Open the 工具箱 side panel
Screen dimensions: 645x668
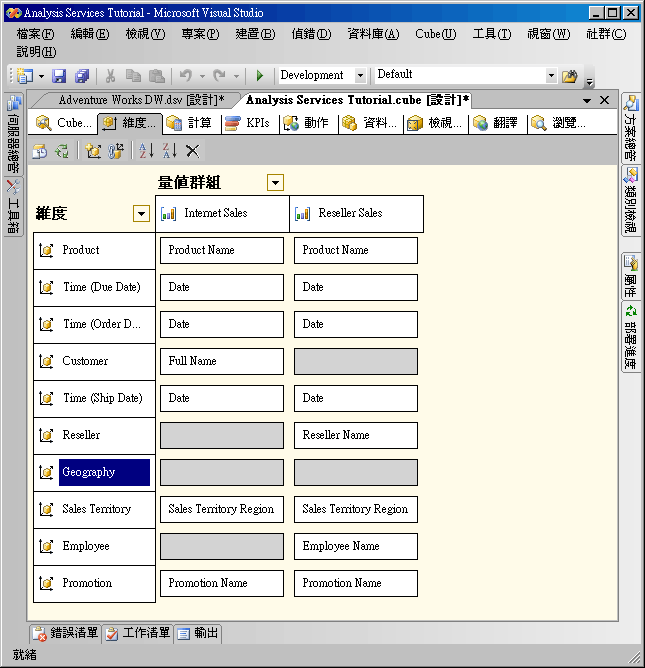click(13, 207)
